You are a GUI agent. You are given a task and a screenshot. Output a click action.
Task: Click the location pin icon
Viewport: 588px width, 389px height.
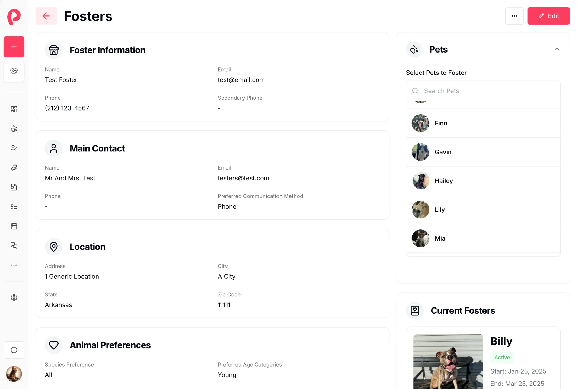click(x=53, y=247)
